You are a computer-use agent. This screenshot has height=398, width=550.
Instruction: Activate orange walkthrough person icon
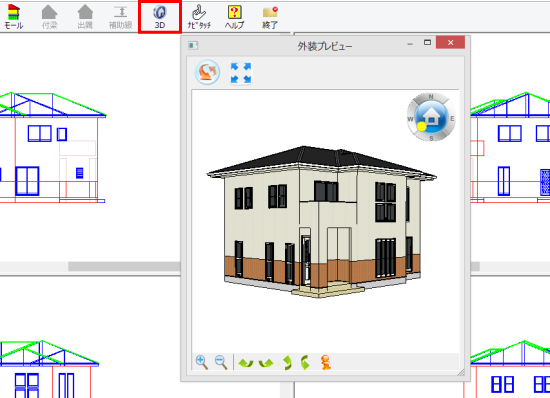[x=326, y=362]
